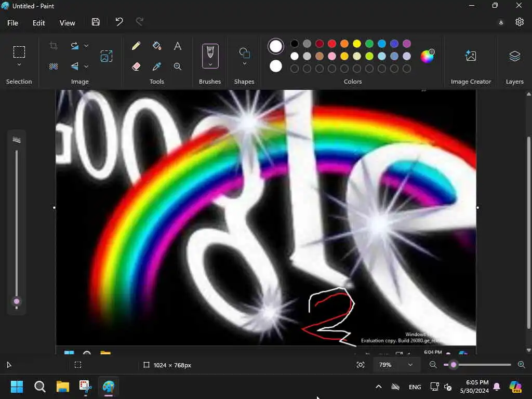
Task: Select the Text tool
Action: (178, 46)
